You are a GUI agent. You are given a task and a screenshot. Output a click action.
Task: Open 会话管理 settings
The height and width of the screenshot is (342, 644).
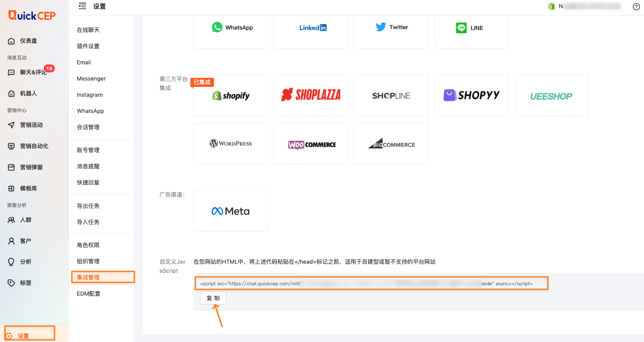(88, 127)
